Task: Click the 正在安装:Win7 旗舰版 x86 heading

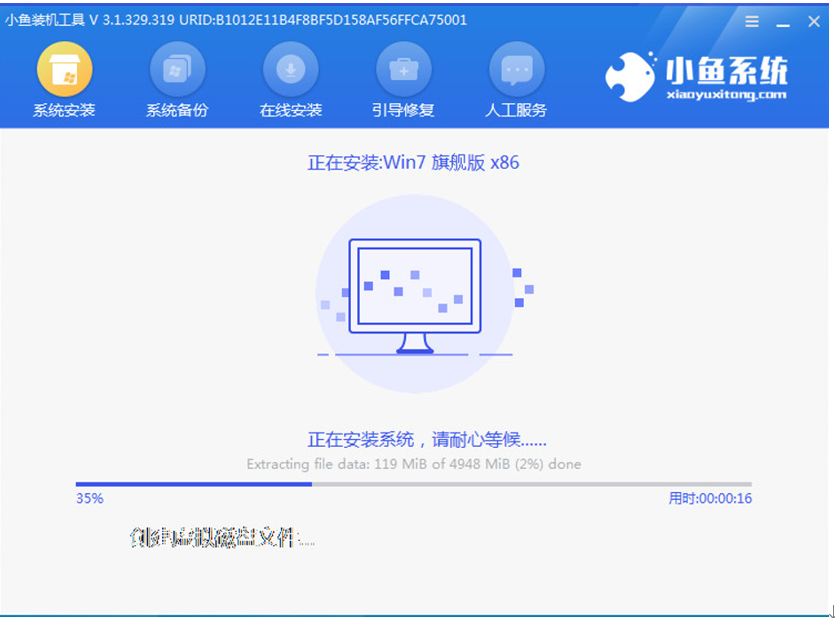Action: [x=413, y=162]
